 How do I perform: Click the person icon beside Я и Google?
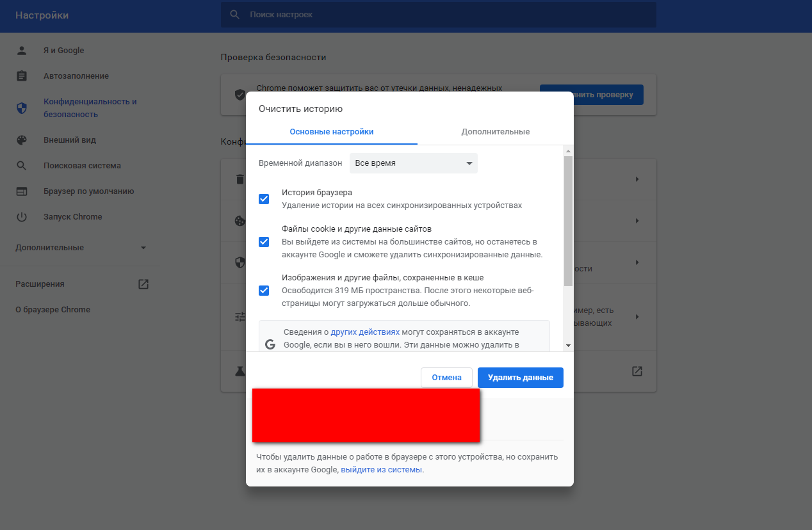[x=22, y=51]
